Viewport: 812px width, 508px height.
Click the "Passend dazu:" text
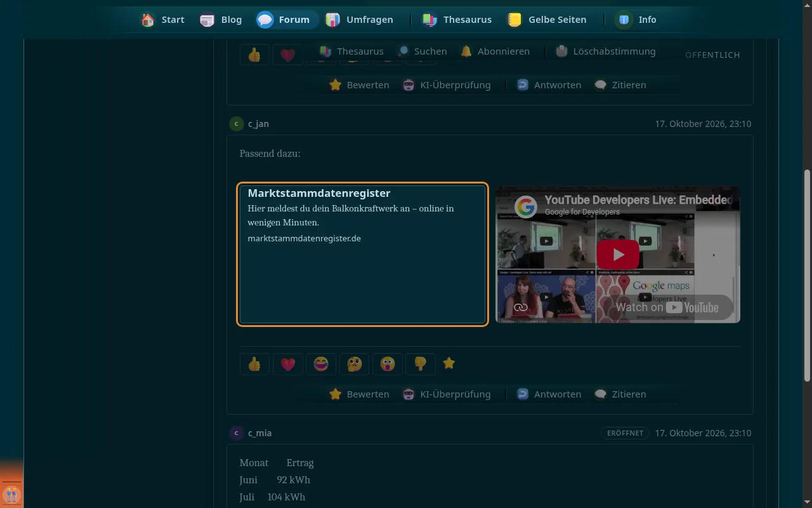(x=270, y=154)
